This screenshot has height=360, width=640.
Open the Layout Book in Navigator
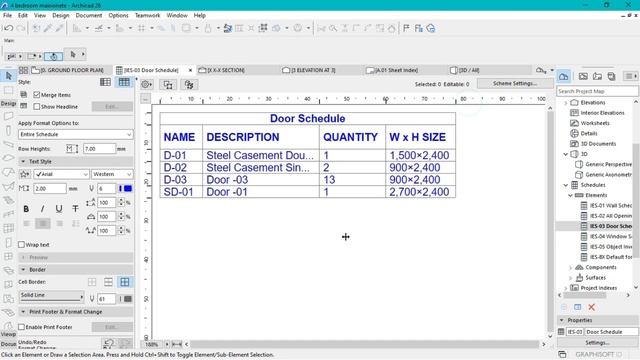pos(597,76)
